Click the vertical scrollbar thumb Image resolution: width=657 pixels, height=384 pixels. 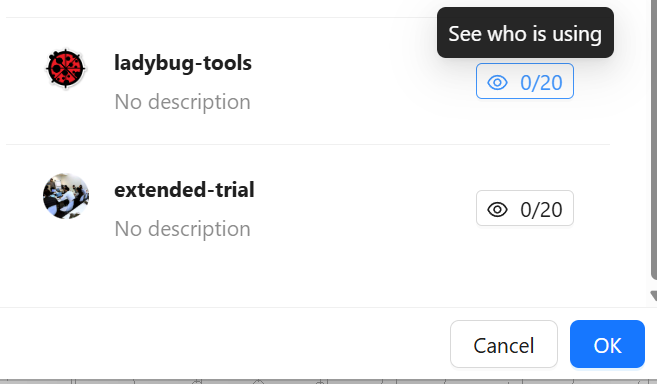pos(654,138)
